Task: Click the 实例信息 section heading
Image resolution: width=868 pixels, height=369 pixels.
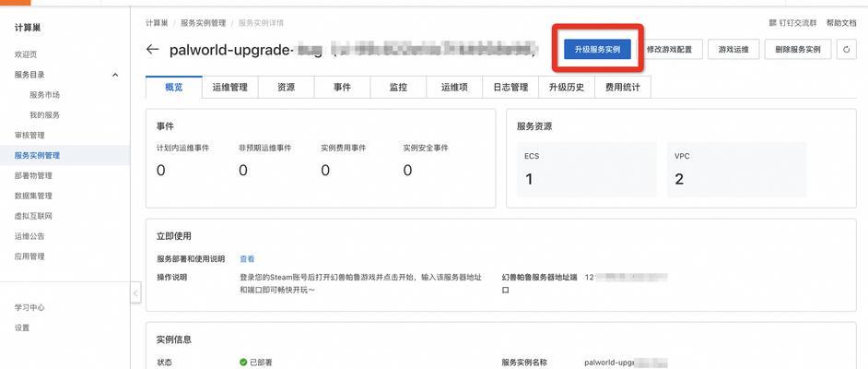Action: [174, 339]
